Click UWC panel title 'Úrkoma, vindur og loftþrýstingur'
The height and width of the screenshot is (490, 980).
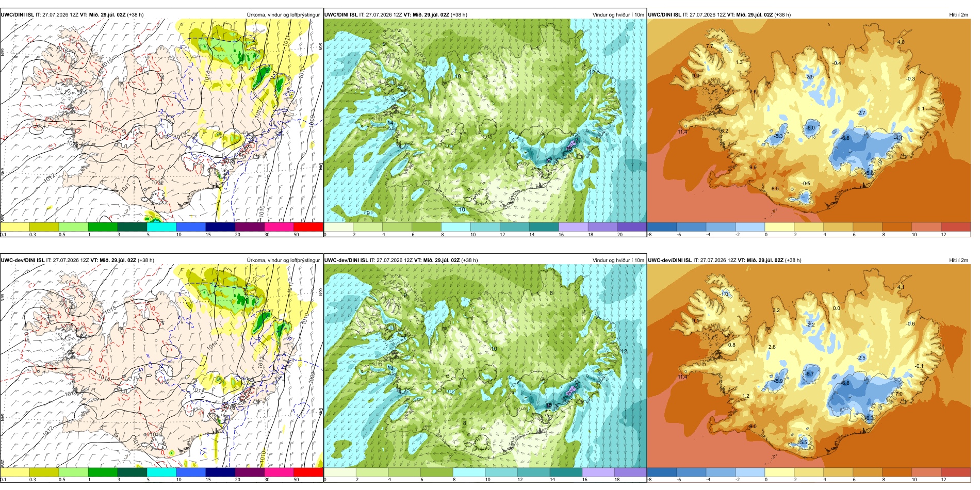[283, 15]
